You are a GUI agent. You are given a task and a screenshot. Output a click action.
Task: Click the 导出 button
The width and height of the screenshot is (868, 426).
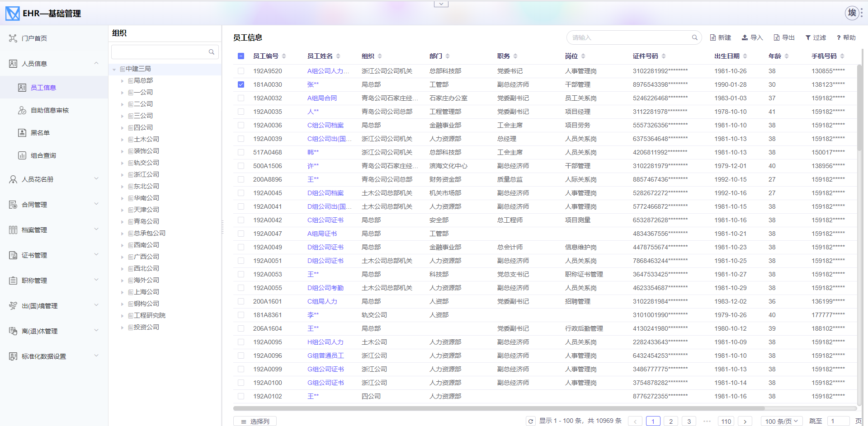pyautogui.click(x=784, y=37)
